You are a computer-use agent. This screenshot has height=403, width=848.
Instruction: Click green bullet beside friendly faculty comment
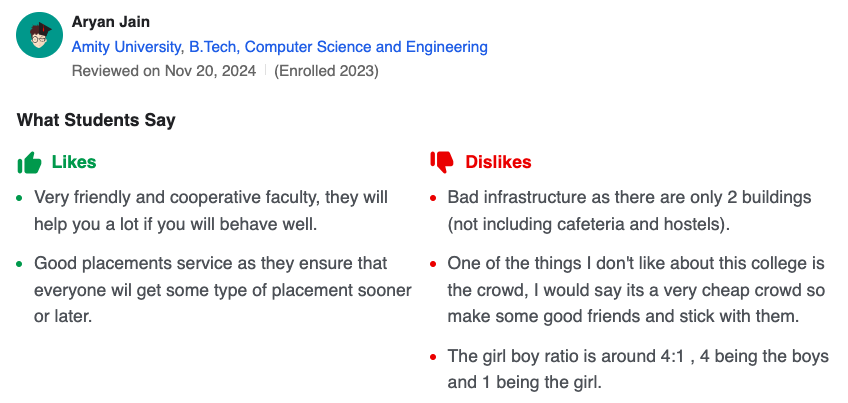[19, 198]
